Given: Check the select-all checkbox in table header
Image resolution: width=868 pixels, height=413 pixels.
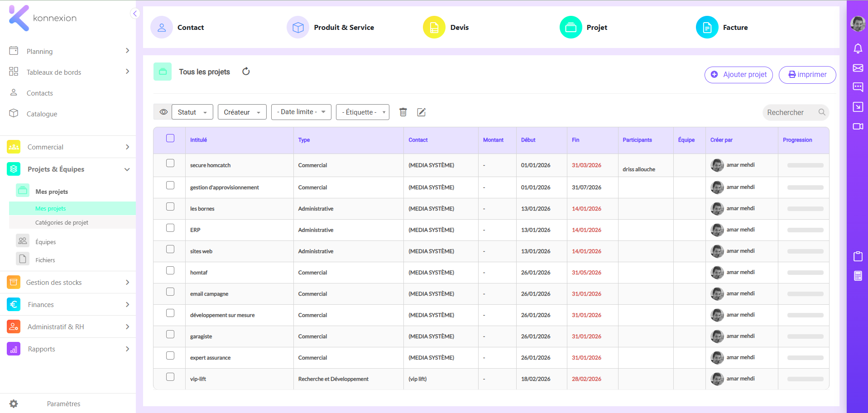Looking at the screenshot, I should (170, 138).
